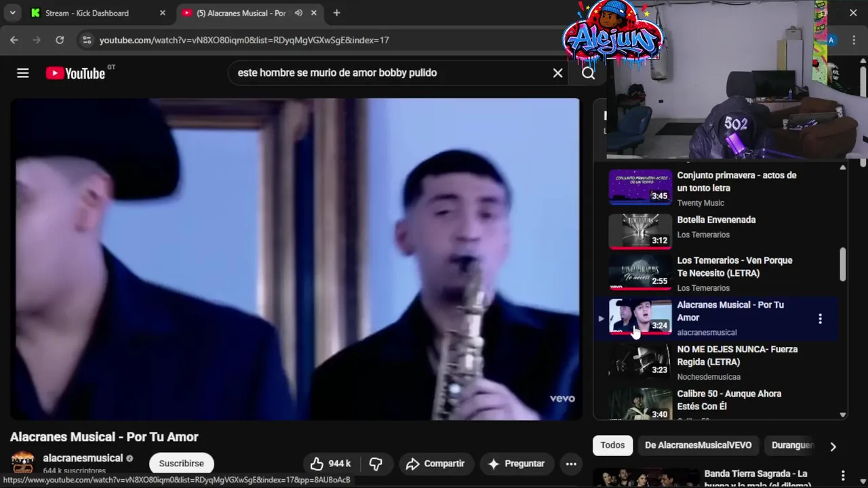Open NO ME DEJES NUNCA thumbnail
This screenshot has height=488, width=868.
point(640,361)
